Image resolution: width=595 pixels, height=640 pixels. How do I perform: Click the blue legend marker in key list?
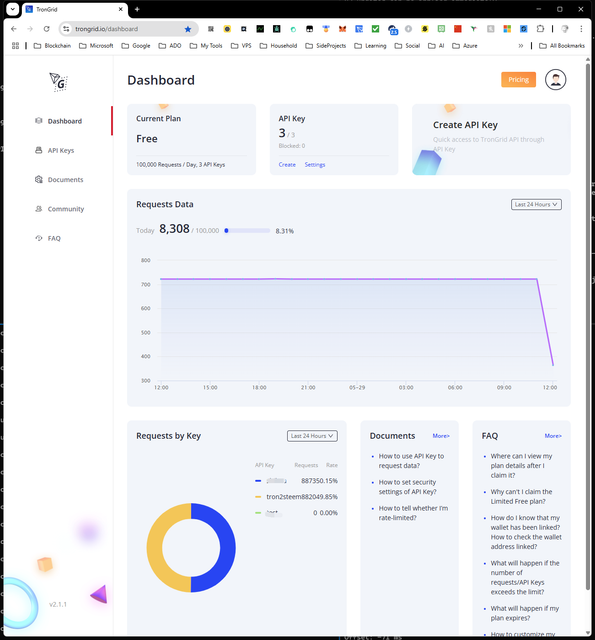258,481
